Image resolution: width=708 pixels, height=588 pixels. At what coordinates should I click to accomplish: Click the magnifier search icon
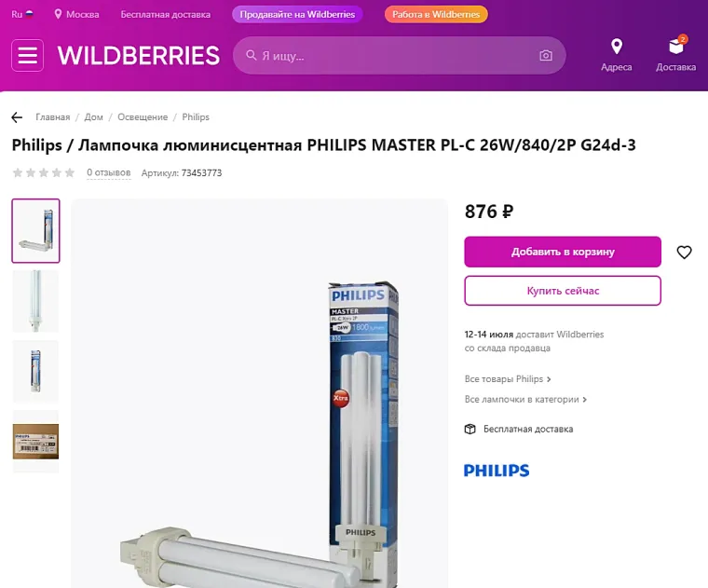tap(251, 56)
